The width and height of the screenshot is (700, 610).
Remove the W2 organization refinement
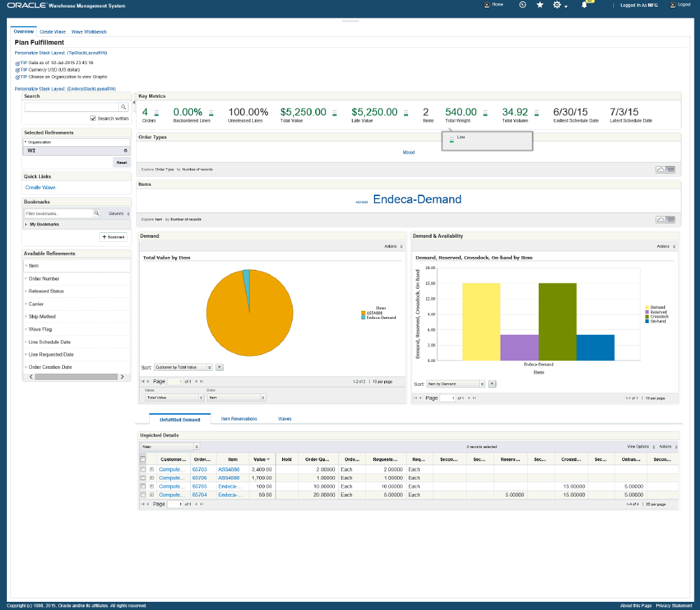[125, 150]
